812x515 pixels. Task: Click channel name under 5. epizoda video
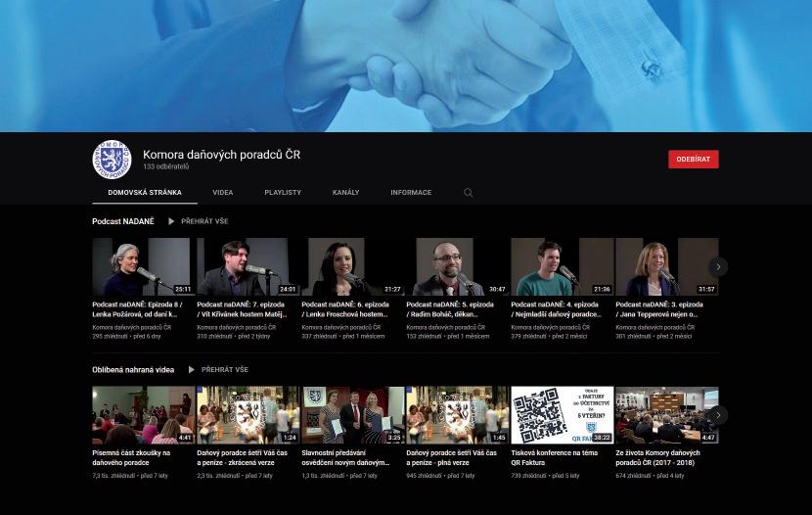pyautogui.click(x=445, y=327)
